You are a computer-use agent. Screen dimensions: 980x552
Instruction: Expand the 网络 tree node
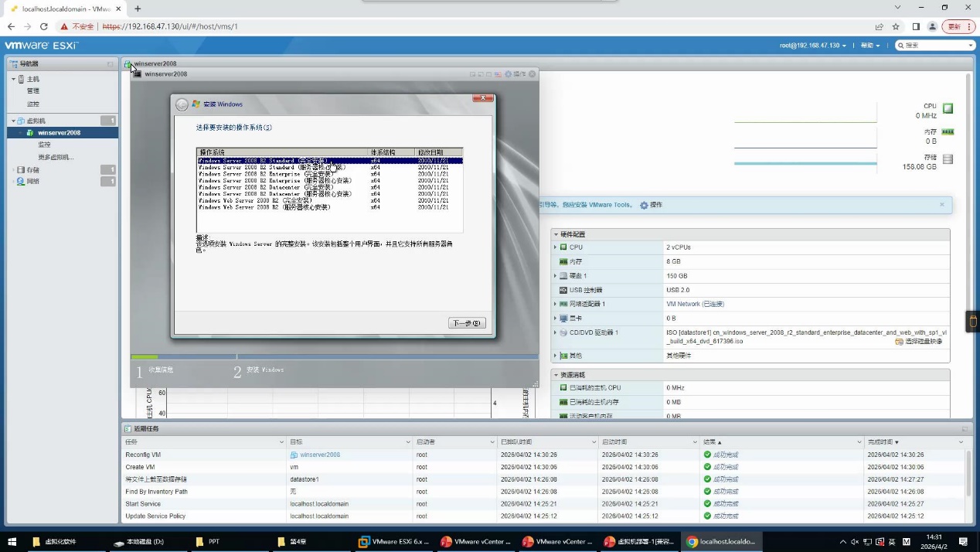[x=13, y=181]
